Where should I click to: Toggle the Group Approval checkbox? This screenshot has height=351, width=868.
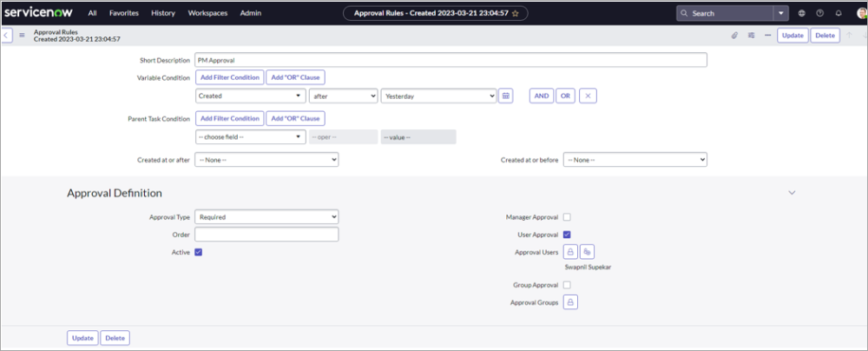(x=567, y=285)
